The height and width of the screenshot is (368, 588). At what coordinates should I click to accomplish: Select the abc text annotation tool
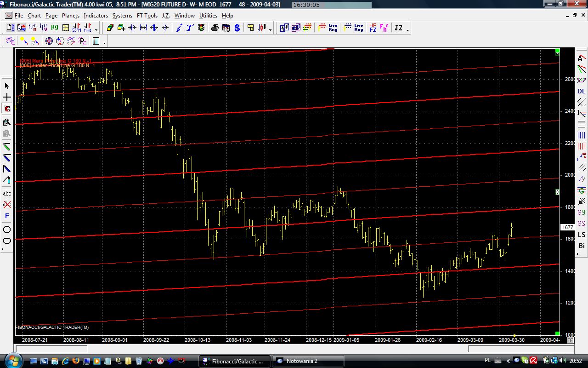(7, 194)
